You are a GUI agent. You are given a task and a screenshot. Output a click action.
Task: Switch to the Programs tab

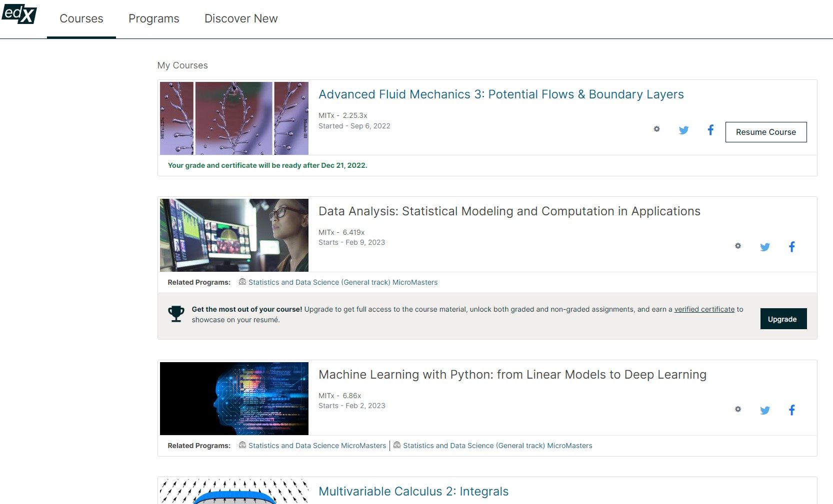click(154, 19)
